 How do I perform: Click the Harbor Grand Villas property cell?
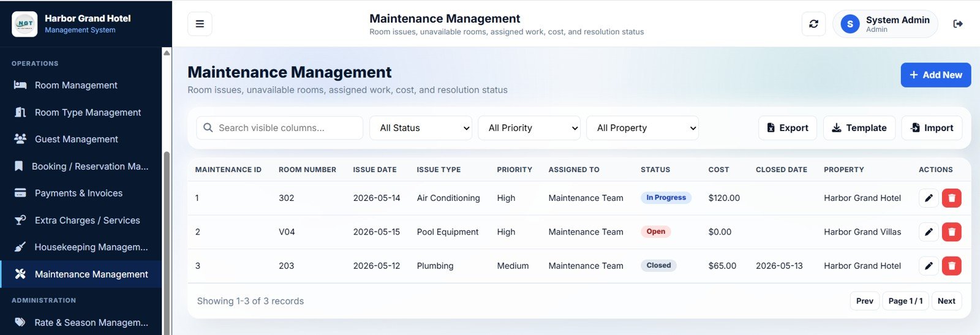[862, 231]
